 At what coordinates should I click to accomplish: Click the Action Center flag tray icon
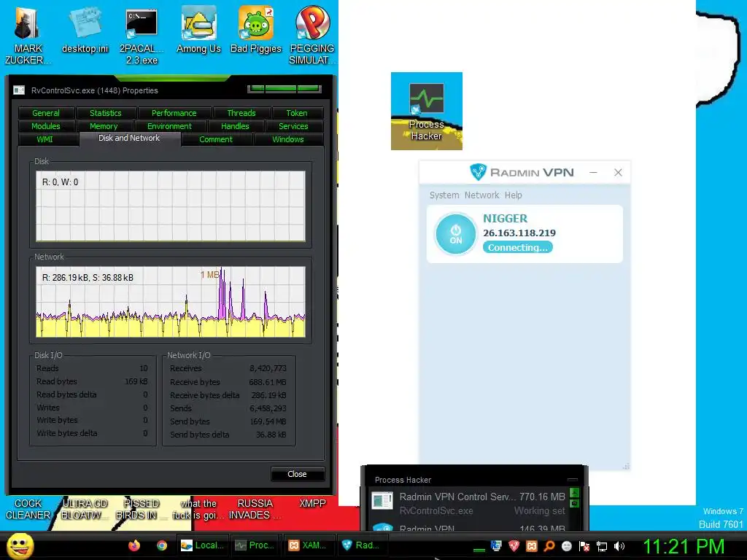click(x=584, y=546)
